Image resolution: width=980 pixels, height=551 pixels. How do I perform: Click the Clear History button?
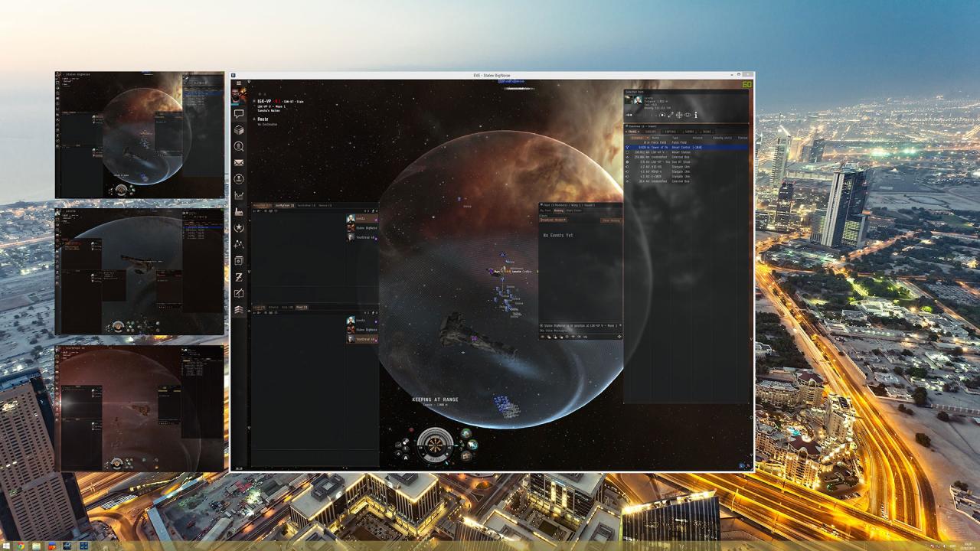pos(611,220)
